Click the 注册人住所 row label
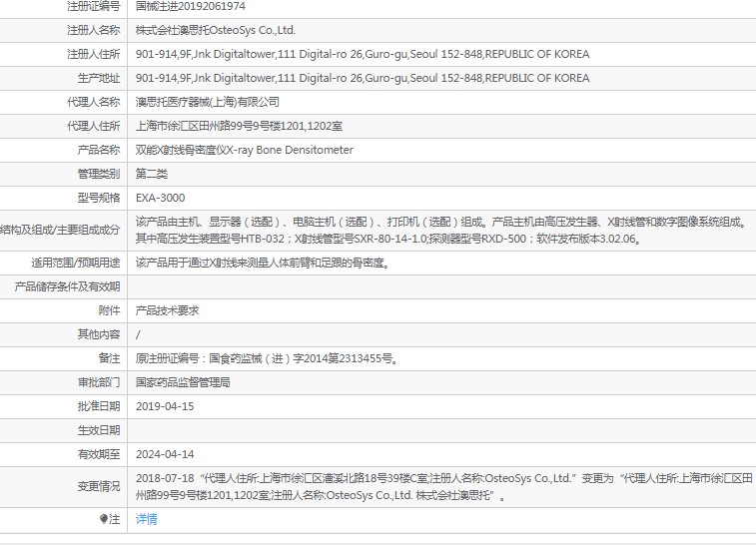The image size is (756, 545). click(93, 54)
